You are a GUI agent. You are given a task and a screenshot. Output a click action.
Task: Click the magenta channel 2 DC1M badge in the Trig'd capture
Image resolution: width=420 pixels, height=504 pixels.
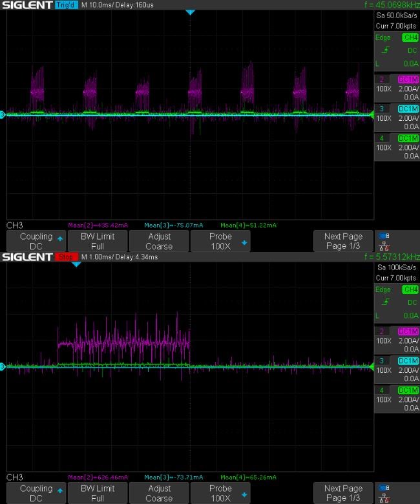pos(408,79)
